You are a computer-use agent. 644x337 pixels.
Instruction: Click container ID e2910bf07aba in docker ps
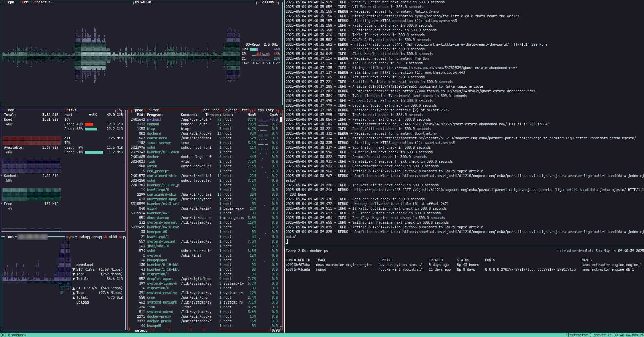click(x=298, y=265)
